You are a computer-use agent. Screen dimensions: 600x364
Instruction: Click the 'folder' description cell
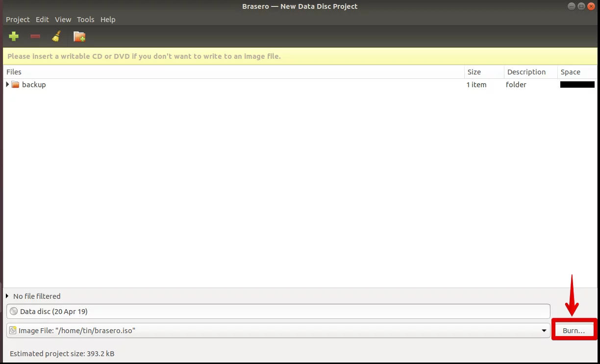click(516, 85)
